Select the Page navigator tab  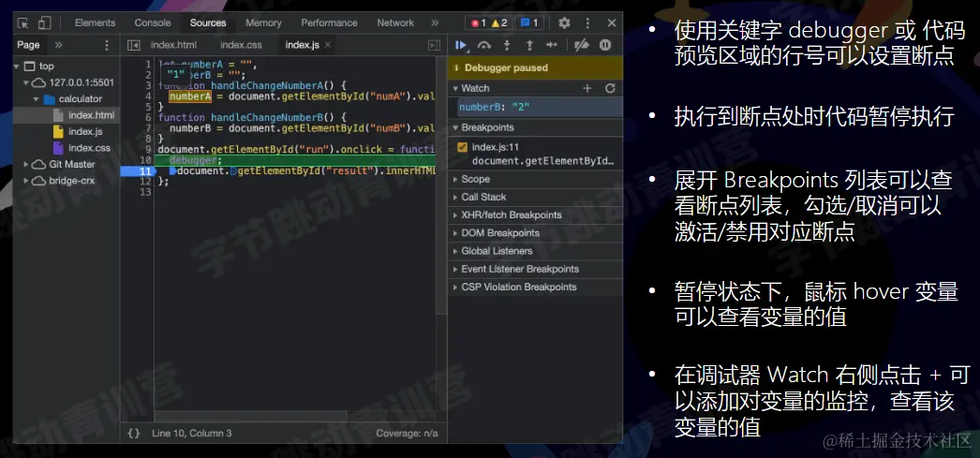(28, 45)
